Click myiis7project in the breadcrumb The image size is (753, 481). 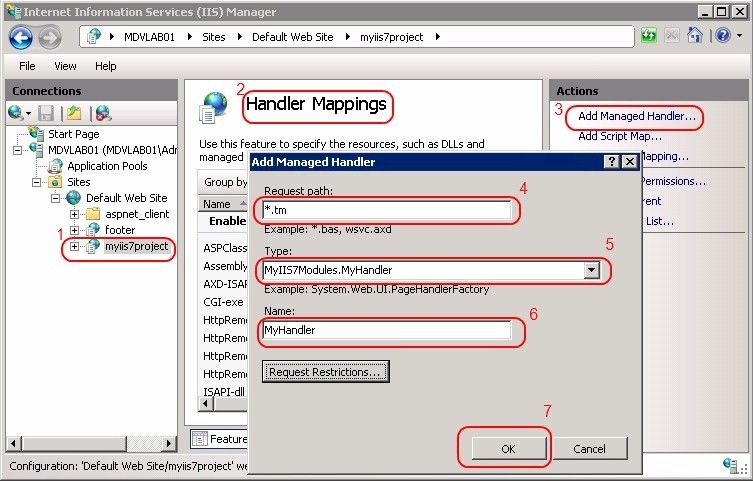(x=392, y=37)
